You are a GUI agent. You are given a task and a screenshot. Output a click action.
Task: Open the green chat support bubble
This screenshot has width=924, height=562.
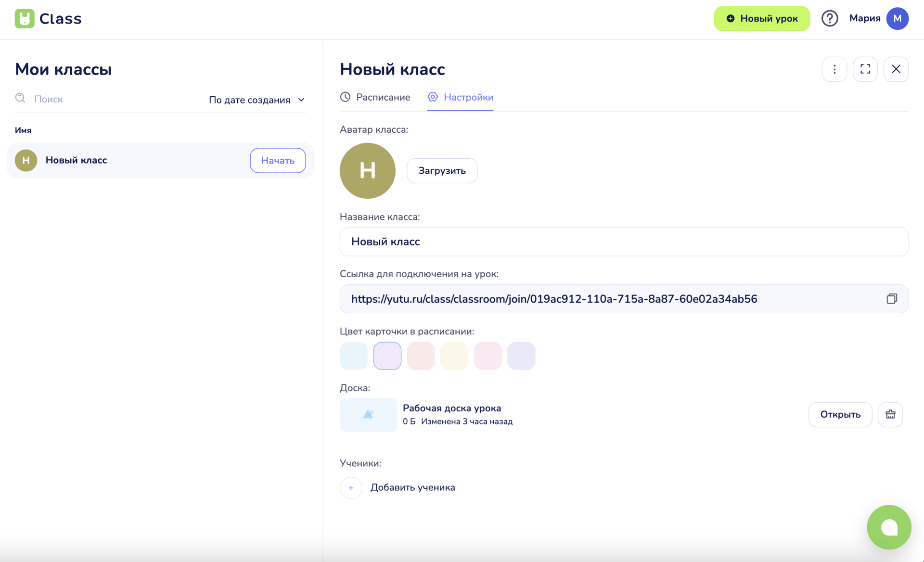888,527
